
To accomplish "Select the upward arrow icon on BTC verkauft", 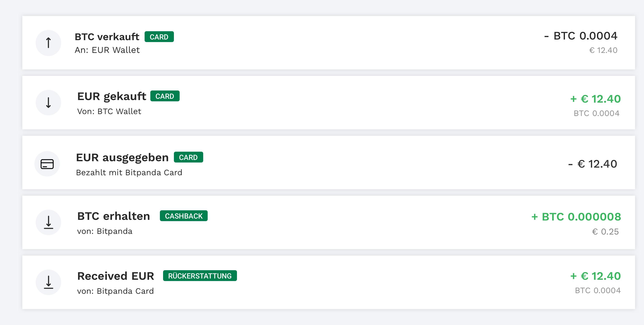I will (x=48, y=43).
